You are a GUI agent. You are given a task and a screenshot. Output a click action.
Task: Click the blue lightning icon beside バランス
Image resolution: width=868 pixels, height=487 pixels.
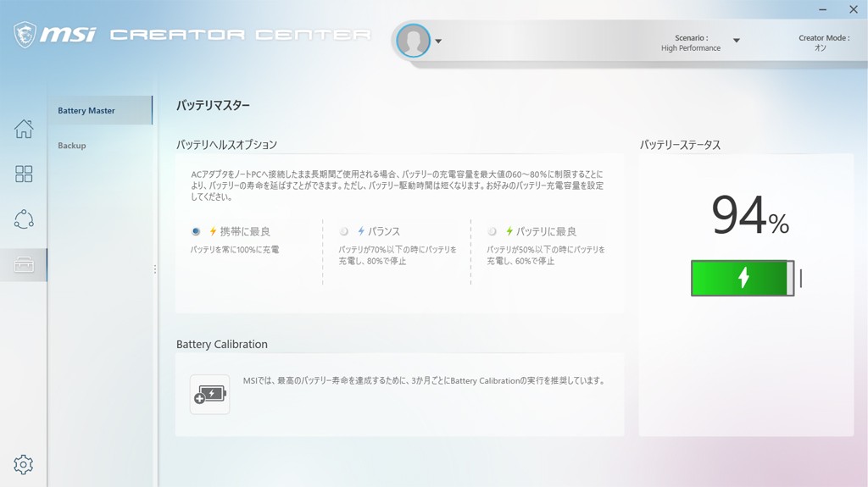tap(361, 231)
